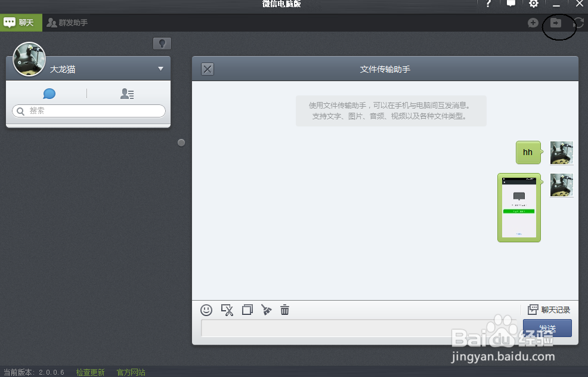Screen dimensions: 588x377
Task: Expand 大龙猫 profile dropdown arrow
Action: (x=160, y=69)
